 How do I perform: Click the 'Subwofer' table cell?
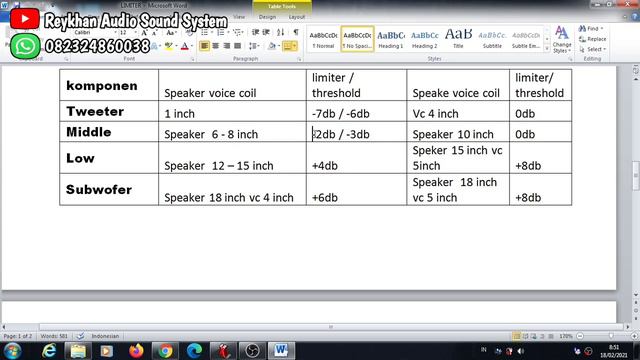click(x=109, y=189)
